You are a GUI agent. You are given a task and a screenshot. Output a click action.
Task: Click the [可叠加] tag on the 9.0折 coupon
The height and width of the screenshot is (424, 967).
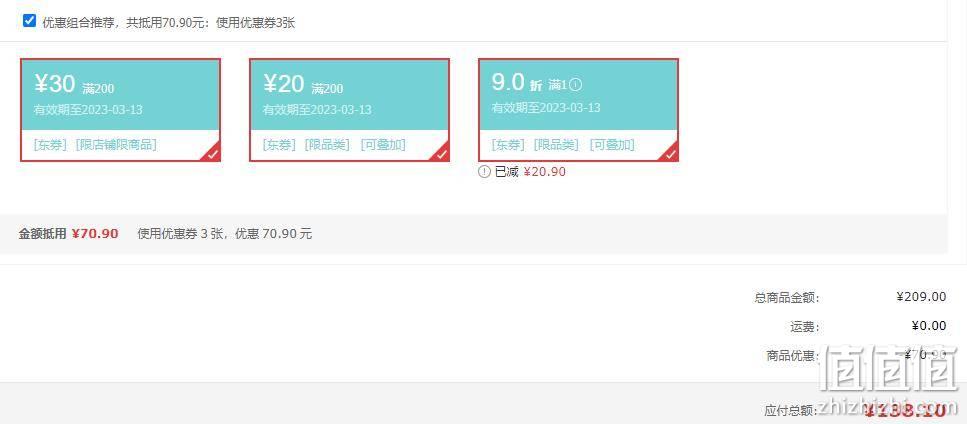612,145
